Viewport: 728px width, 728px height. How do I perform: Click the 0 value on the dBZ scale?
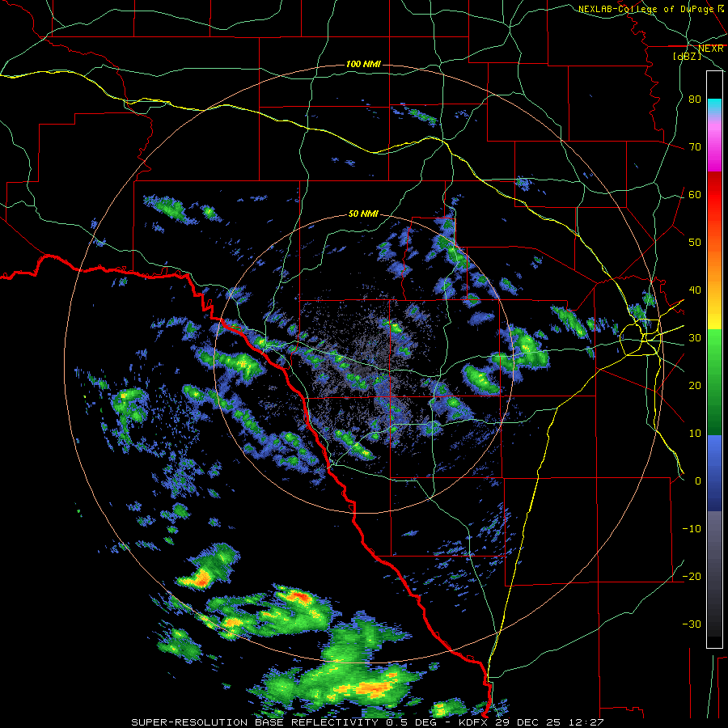point(698,481)
